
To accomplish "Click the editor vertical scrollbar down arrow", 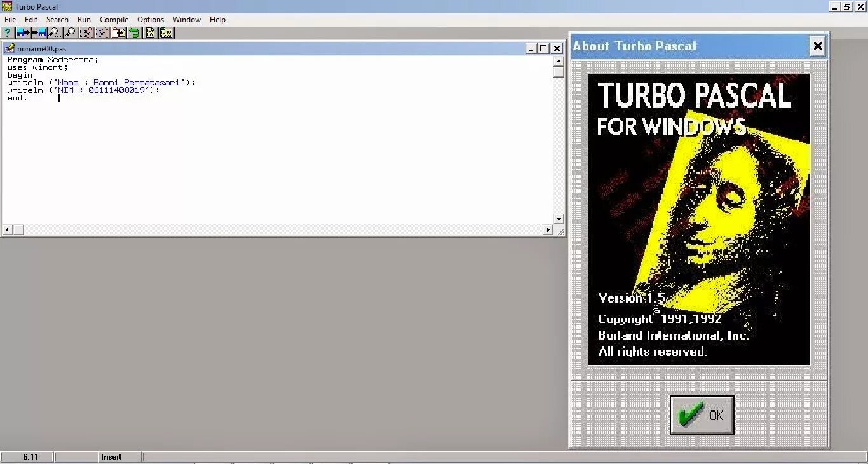I will 559,219.
